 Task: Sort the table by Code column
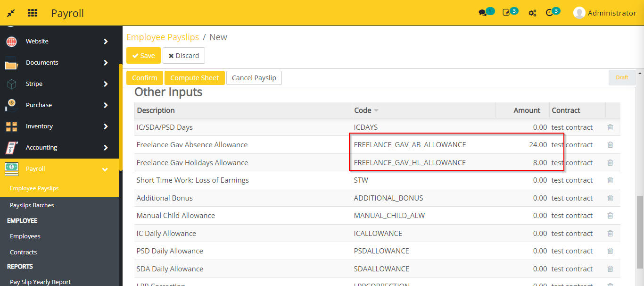tap(366, 110)
